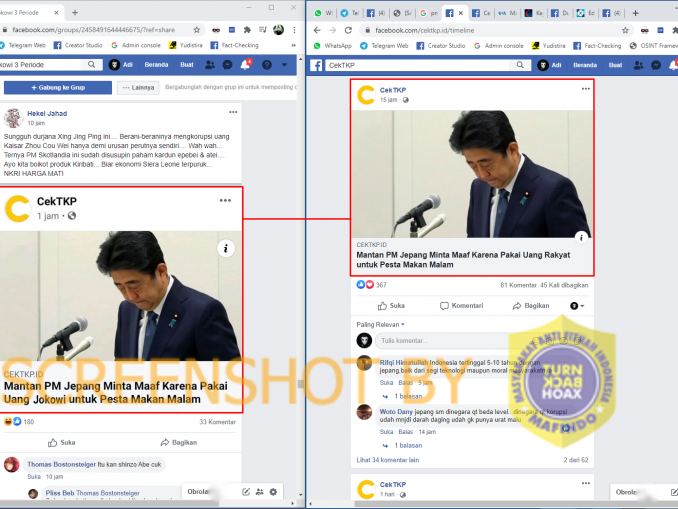
Task: Click Komentari on right CekTKP post
Action: pos(461,306)
